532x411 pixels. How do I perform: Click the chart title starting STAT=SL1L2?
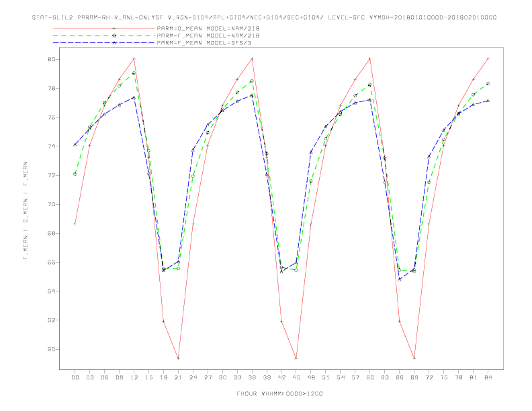pyautogui.click(x=264, y=17)
